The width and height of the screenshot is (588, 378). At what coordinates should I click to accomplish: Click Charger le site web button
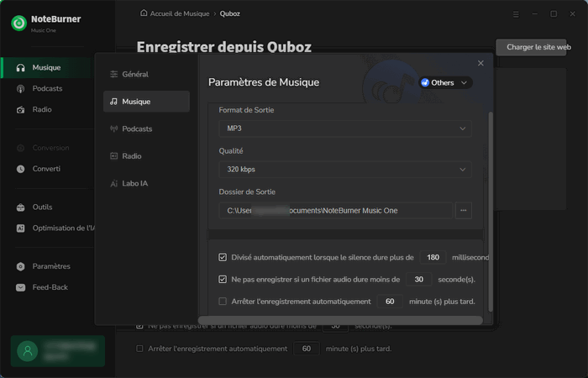click(x=531, y=47)
